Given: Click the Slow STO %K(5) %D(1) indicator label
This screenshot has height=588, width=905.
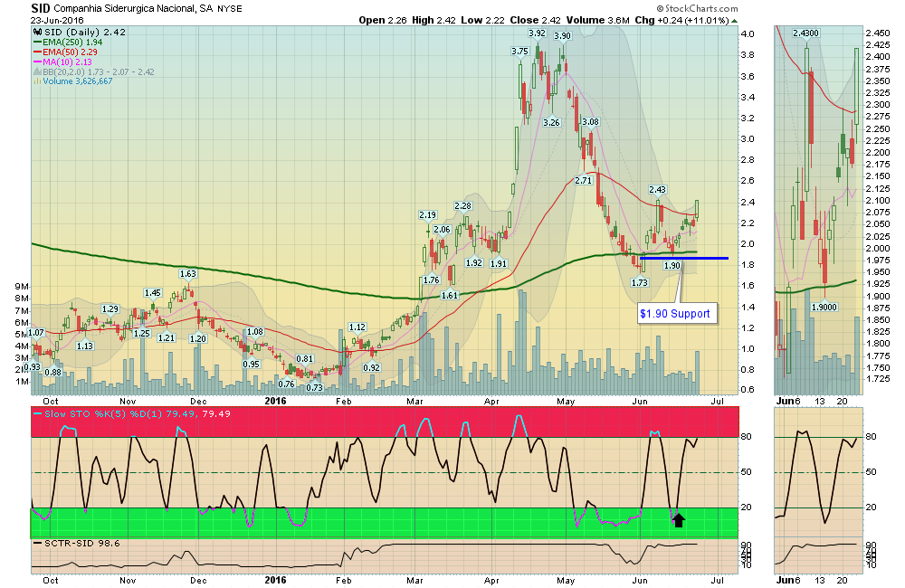Looking at the screenshot, I should [138, 413].
